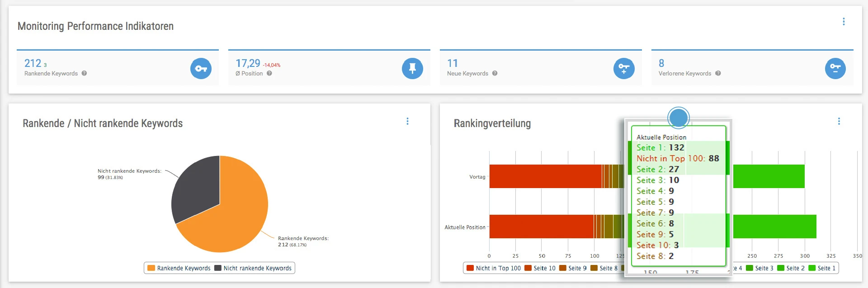Image resolution: width=868 pixels, height=288 pixels.
Task: Hide Nicht in Top 100 legend series
Action: (494, 268)
